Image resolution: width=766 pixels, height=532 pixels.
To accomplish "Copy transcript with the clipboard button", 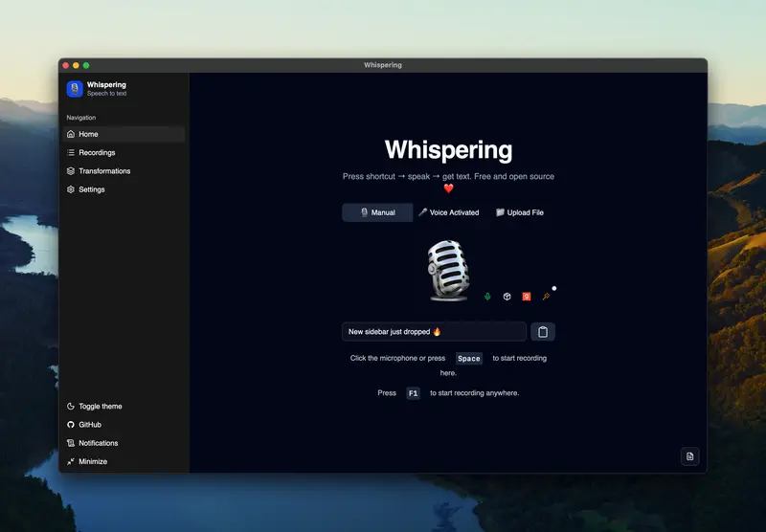I will tap(543, 332).
